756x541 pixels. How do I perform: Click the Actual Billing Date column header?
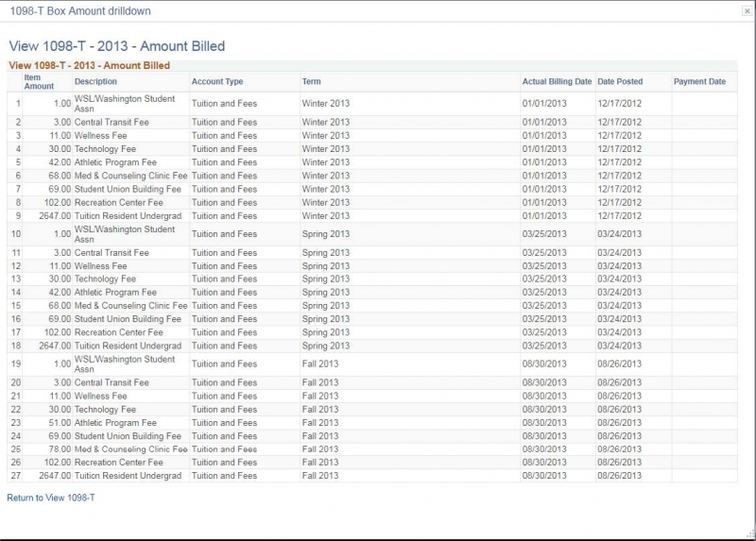click(557, 81)
